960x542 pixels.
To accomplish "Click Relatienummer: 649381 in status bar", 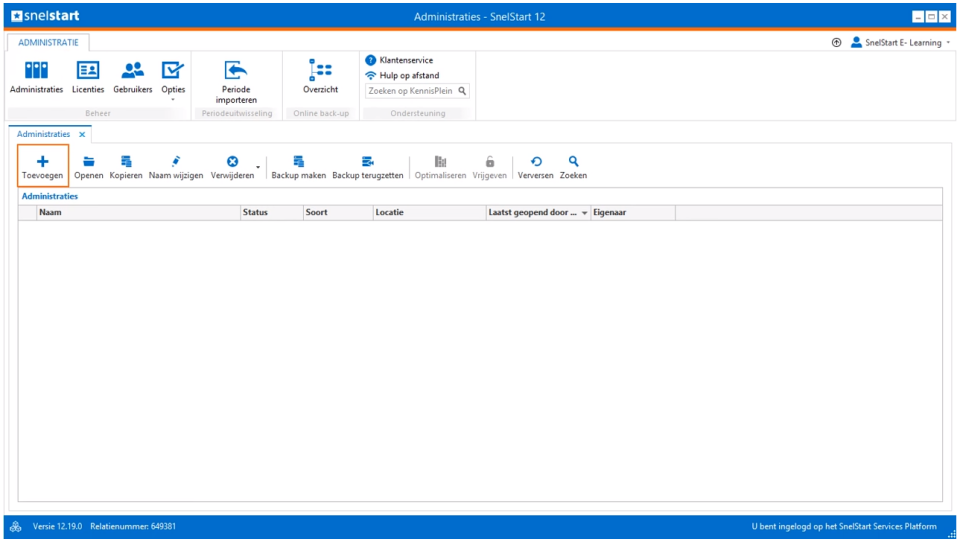I will point(133,527).
